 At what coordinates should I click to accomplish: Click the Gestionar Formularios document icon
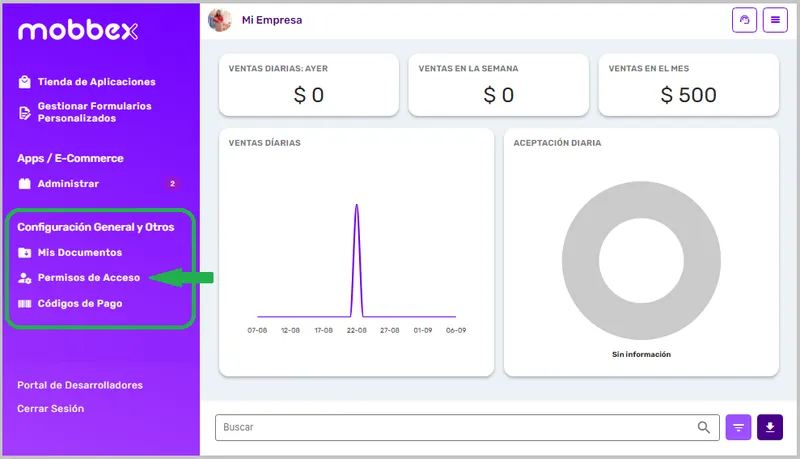coord(25,112)
